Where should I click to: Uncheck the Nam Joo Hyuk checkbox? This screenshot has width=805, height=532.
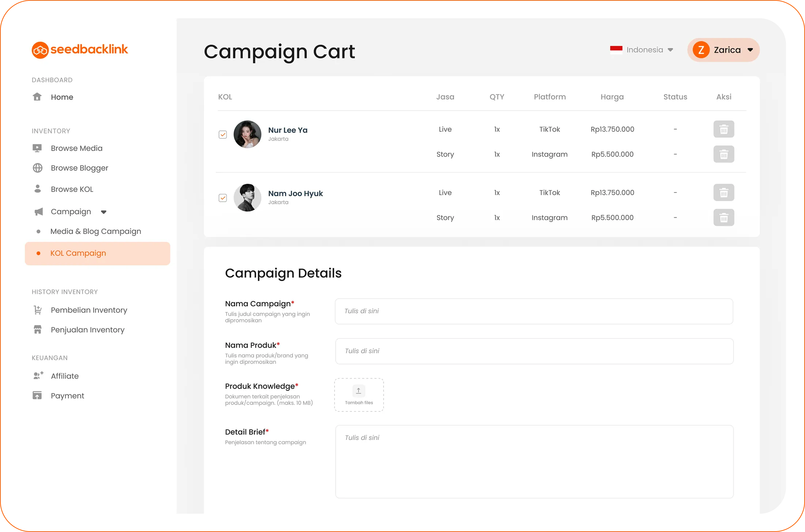pos(223,198)
